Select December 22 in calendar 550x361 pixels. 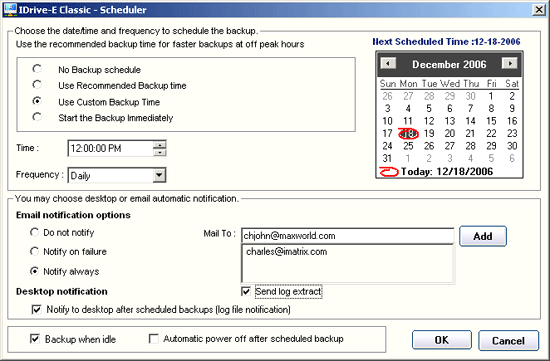coord(491,133)
